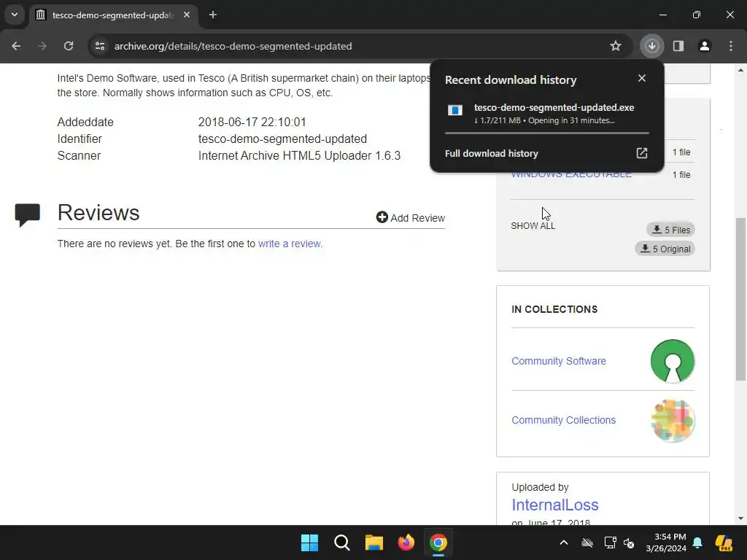Select the Addeddate value 2018-06-17 22:10:01
Screen dimensions: 747x560
(x=252, y=122)
